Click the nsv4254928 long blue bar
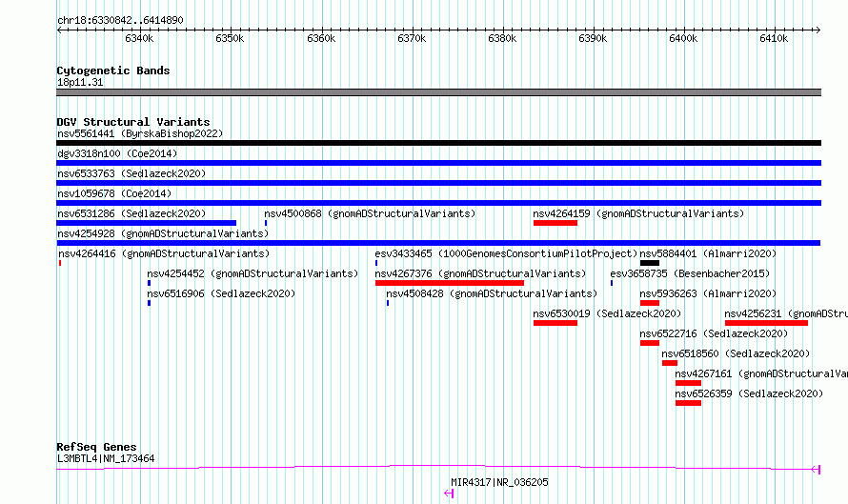The width and height of the screenshot is (848, 504). 438,243
